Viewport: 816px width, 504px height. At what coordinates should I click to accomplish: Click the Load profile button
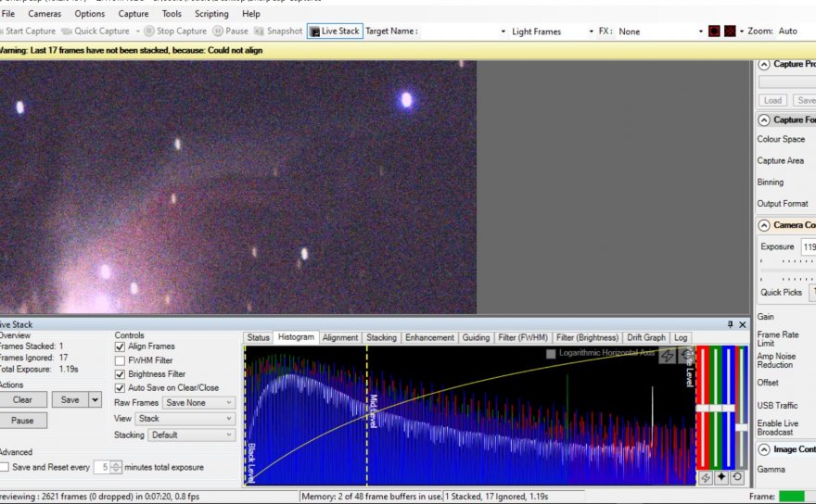coord(772,100)
